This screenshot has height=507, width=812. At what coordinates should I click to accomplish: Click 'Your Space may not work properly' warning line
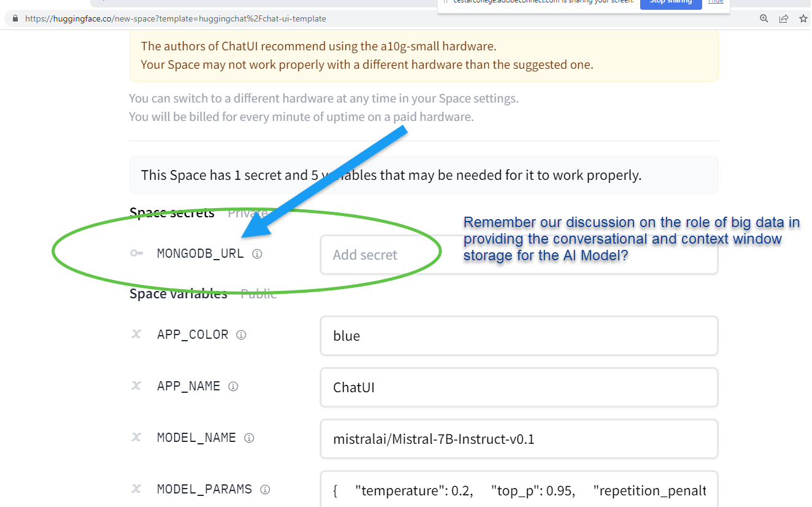(x=367, y=64)
